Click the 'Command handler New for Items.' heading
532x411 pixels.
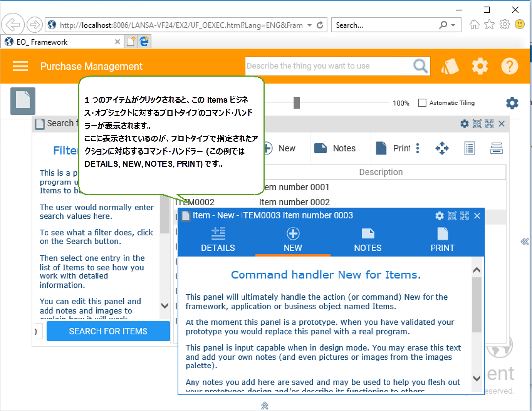click(326, 274)
